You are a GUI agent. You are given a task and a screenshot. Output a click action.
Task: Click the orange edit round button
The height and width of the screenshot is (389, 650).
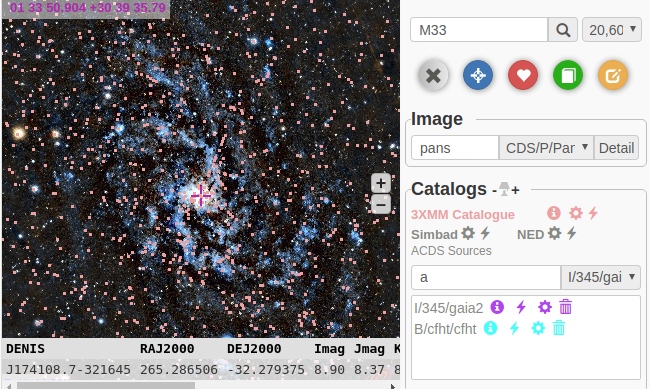tap(613, 75)
